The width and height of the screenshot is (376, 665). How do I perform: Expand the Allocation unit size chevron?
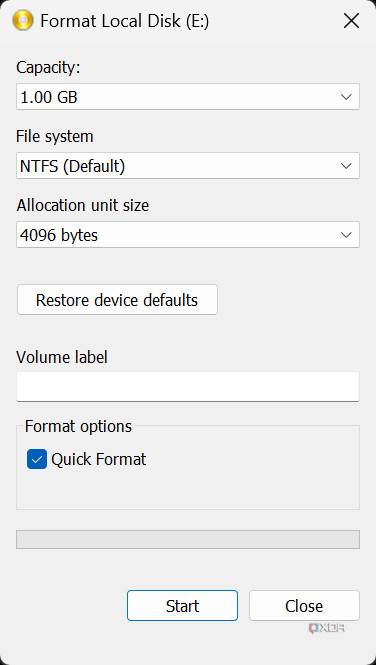coord(346,235)
